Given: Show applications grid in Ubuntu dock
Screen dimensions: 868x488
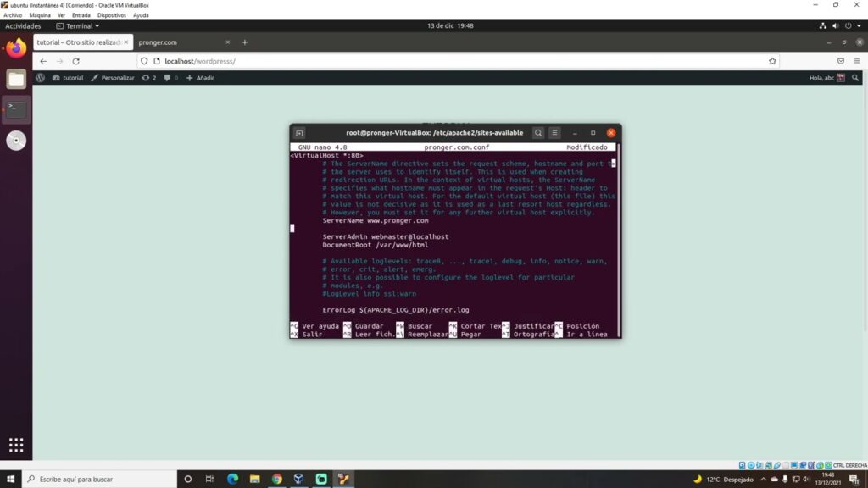Looking at the screenshot, I should 16,445.
